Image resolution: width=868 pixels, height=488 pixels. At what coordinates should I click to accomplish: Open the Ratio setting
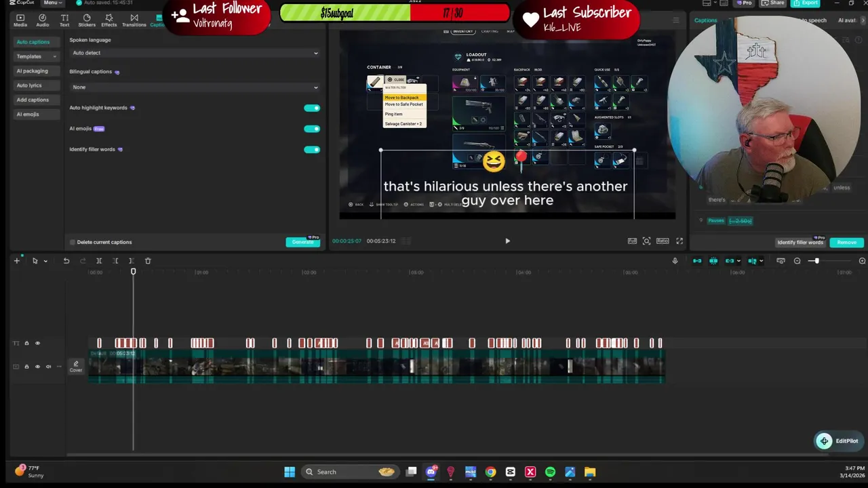click(x=663, y=241)
